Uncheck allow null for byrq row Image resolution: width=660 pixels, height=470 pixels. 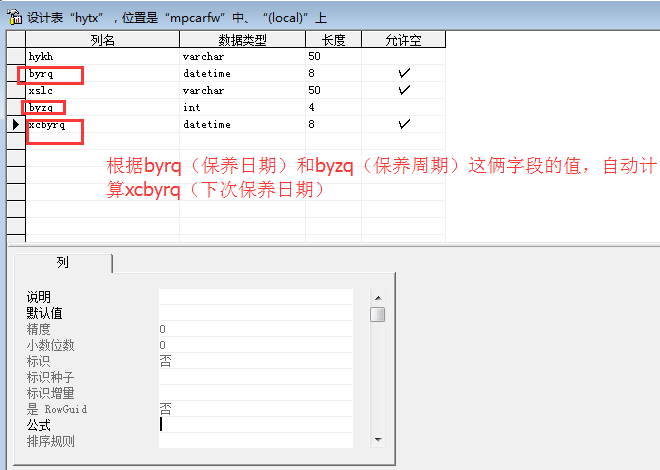(x=404, y=73)
